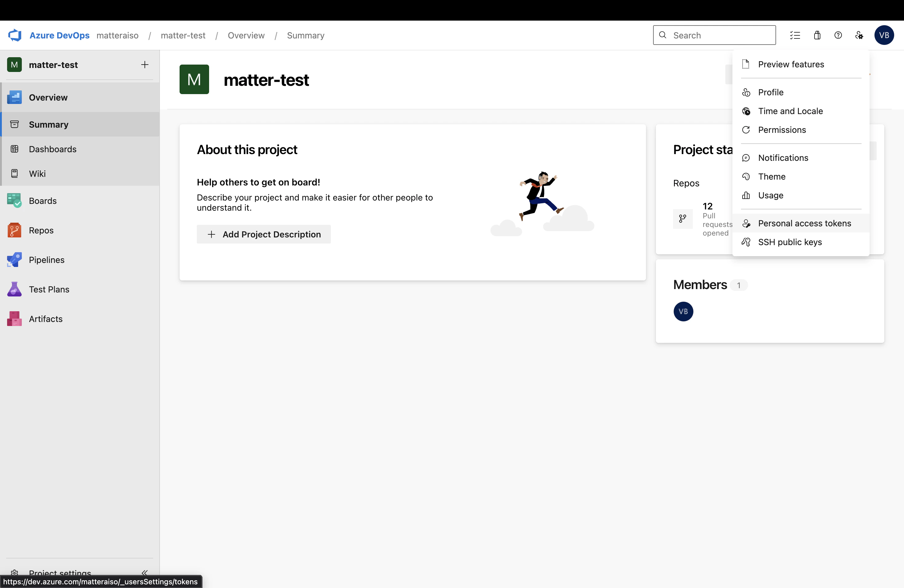Create a new project with the plus button
Image resolution: width=904 pixels, height=588 pixels.
[x=145, y=65]
